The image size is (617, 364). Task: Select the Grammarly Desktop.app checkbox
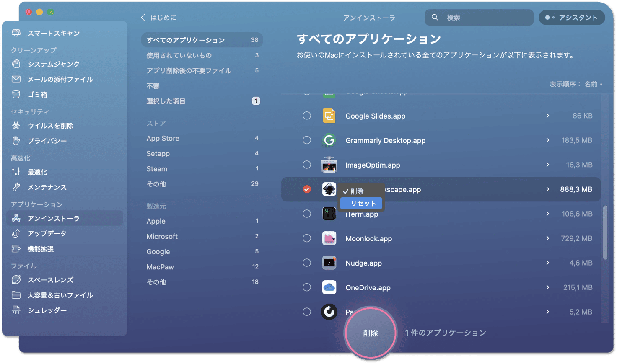point(307,140)
